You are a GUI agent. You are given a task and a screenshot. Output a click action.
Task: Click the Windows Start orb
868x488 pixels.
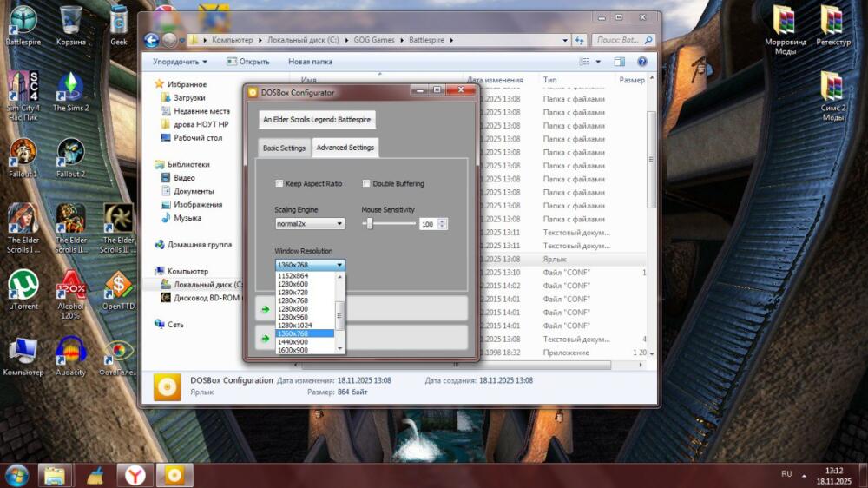tap(16, 475)
